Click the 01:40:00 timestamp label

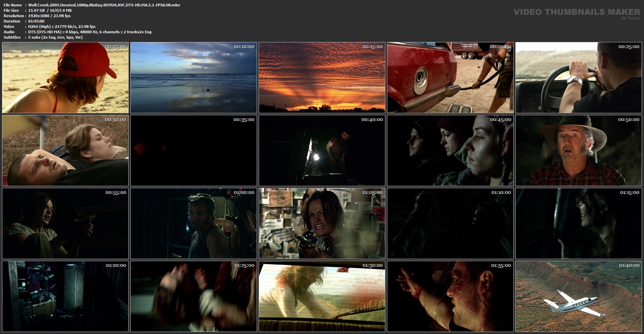point(629,265)
